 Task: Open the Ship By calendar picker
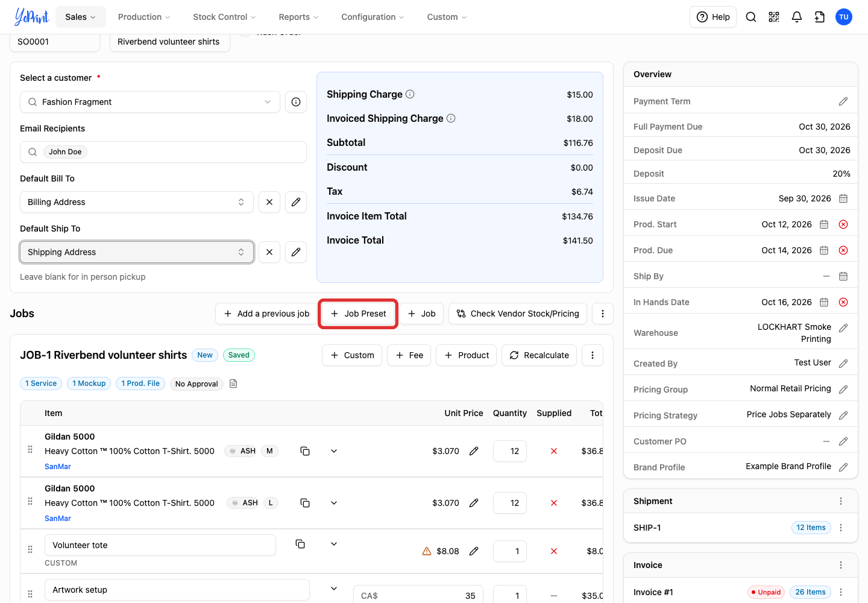[843, 276]
